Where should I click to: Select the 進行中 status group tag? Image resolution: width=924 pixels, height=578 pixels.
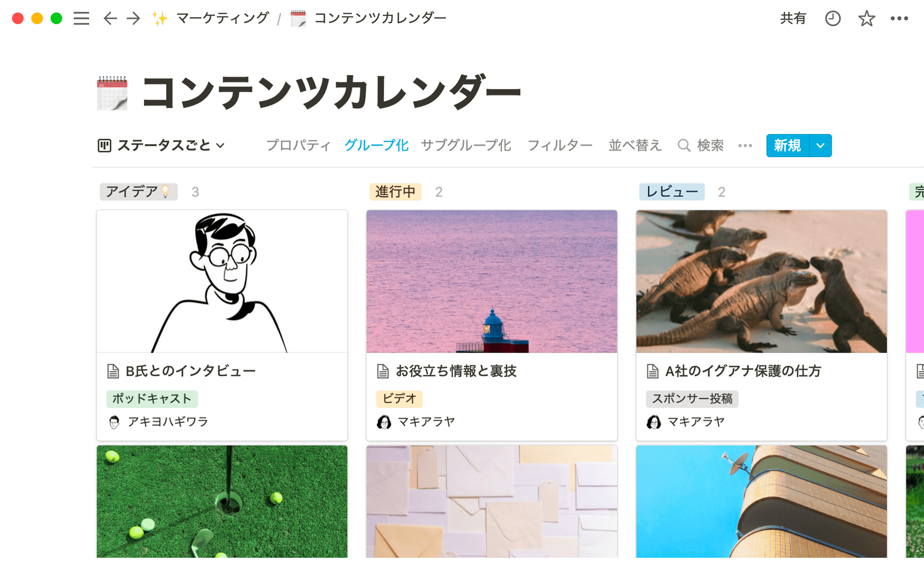[395, 192]
